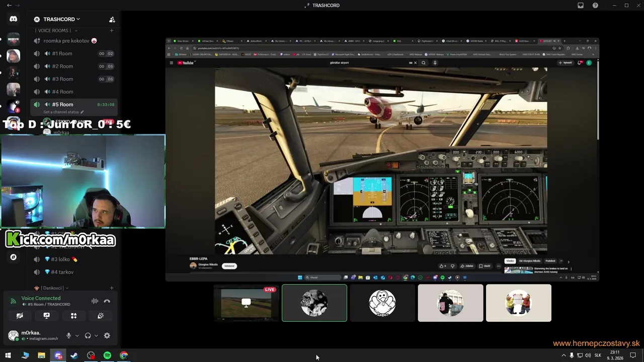Join the roomka pre kokotov channel

73,41
